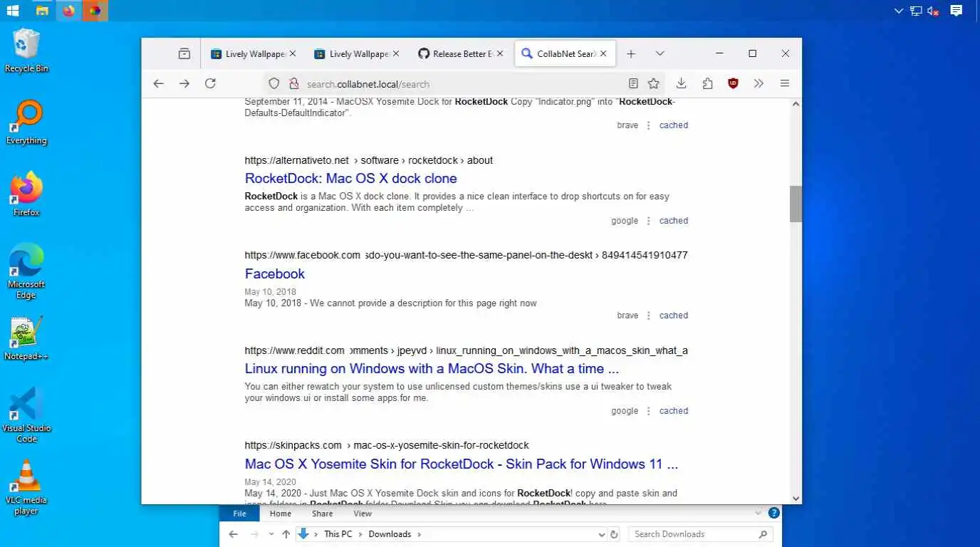Toggle reader view in address bar
Image resolution: width=980 pixels, height=547 pixels.
point(633,83)
